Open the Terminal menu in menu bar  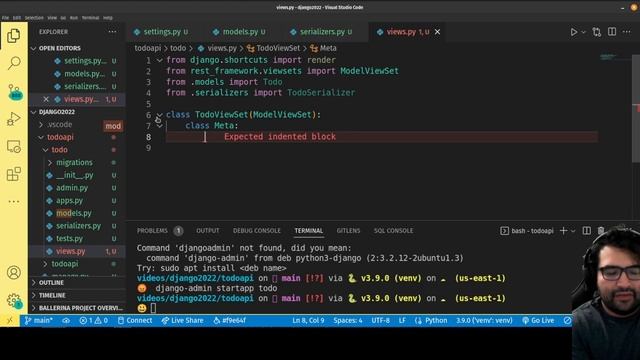click(x=90, y=18)
